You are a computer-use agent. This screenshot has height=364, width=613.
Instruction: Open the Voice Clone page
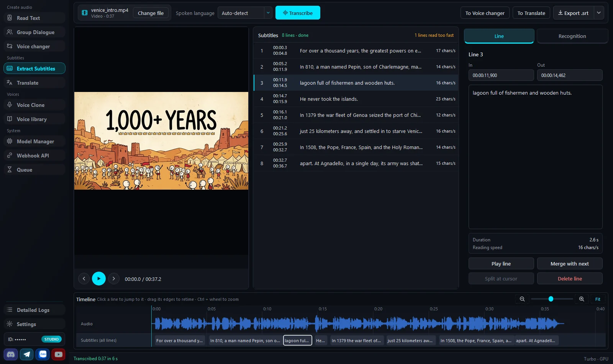click(34, 105)
